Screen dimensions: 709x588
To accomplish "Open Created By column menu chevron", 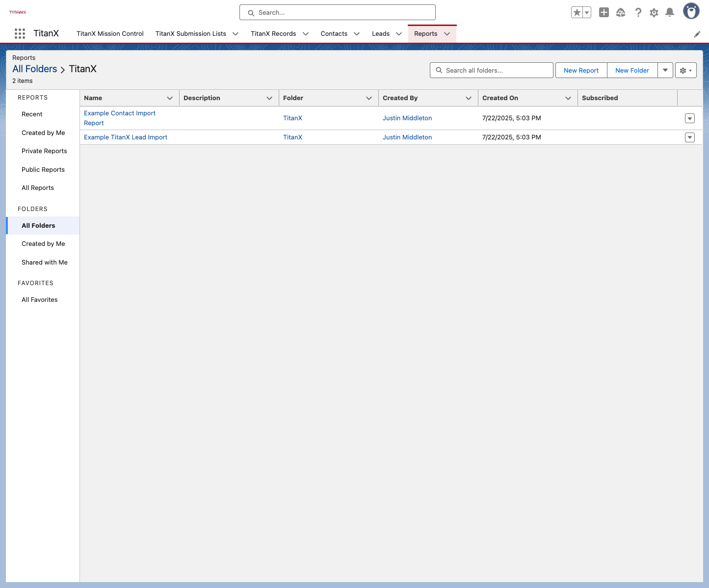I will click(x=469, y=98).
